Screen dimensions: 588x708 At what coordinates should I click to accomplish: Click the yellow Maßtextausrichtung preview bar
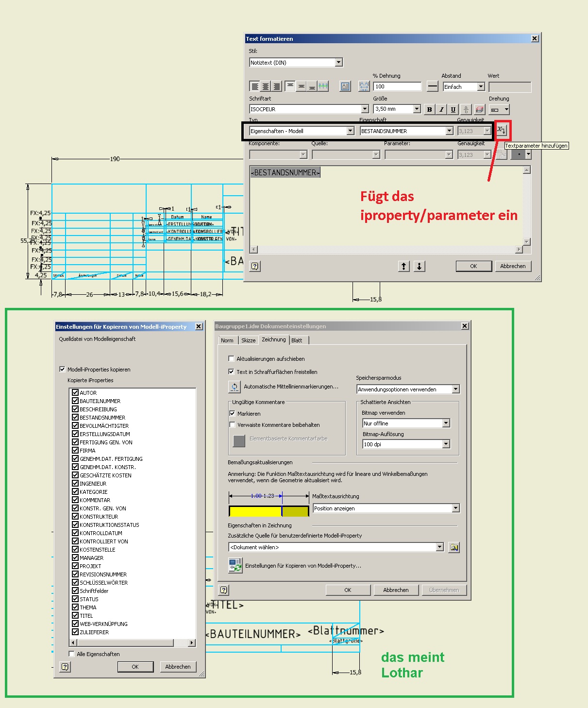click(x=269, y=511)
